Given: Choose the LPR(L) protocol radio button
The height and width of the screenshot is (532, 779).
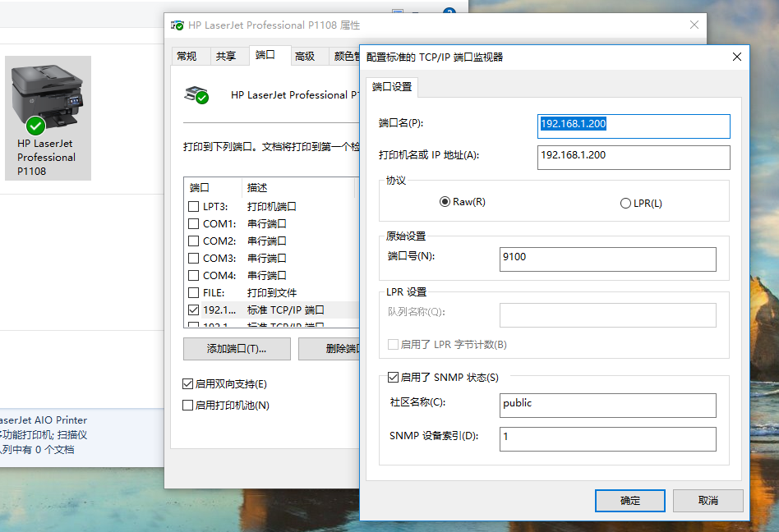Looking at the screenshot, I should 625,203.
